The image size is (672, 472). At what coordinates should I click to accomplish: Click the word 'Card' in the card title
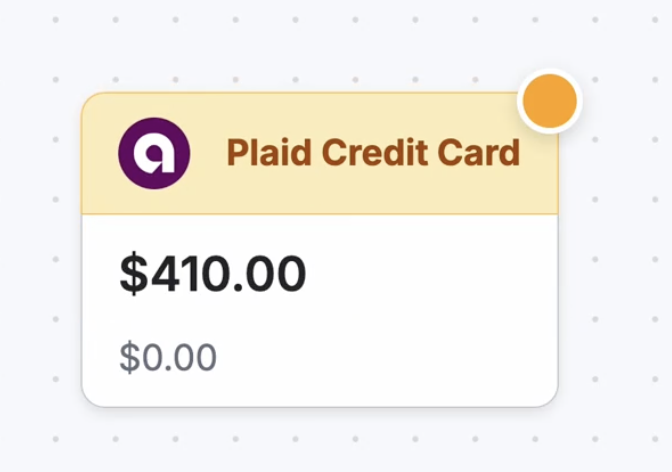coord(479,152)
